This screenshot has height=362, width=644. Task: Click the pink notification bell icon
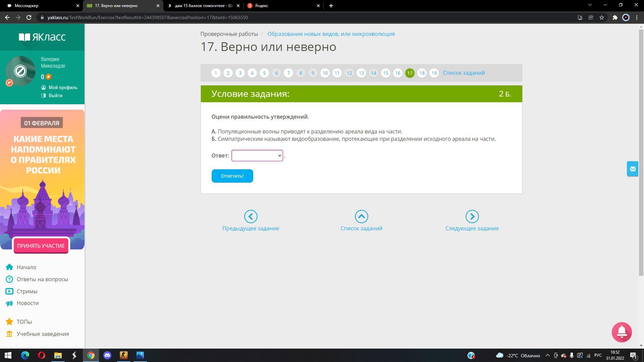pos(622,332)
